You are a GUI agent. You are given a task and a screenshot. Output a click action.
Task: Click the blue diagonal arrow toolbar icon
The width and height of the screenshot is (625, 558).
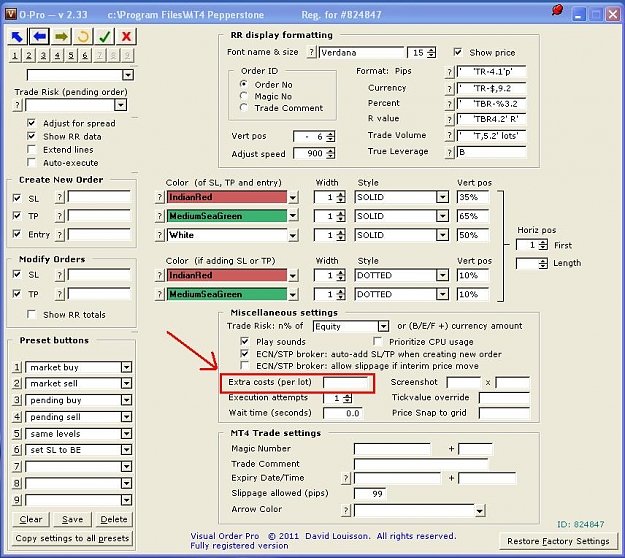click(17, 37)
